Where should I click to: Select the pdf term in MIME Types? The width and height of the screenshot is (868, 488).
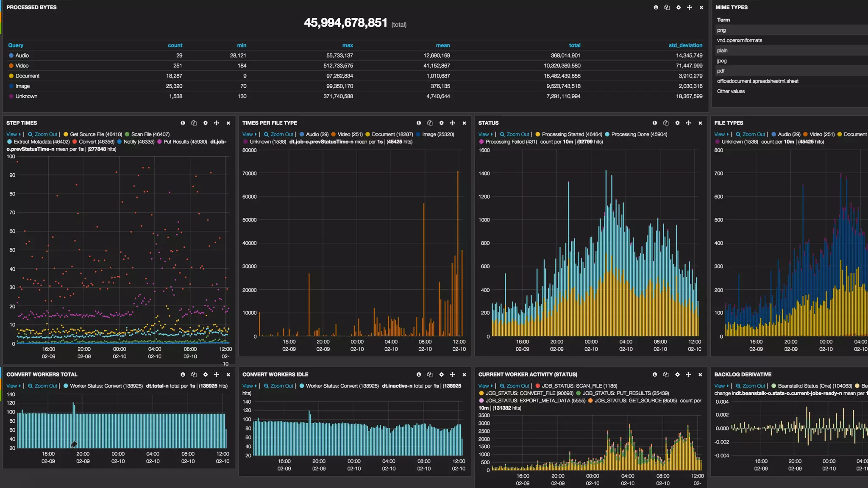tap(721, 71)
